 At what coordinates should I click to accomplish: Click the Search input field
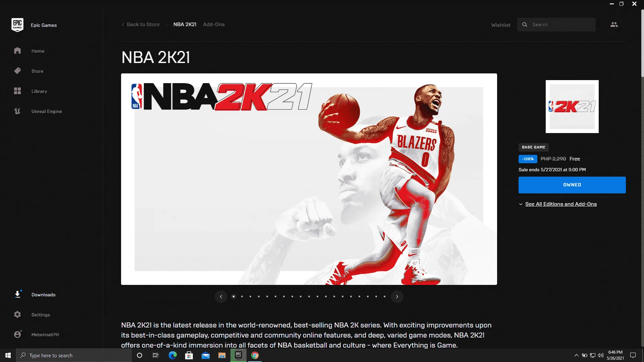pyautogui.click(x=556, y=24)
